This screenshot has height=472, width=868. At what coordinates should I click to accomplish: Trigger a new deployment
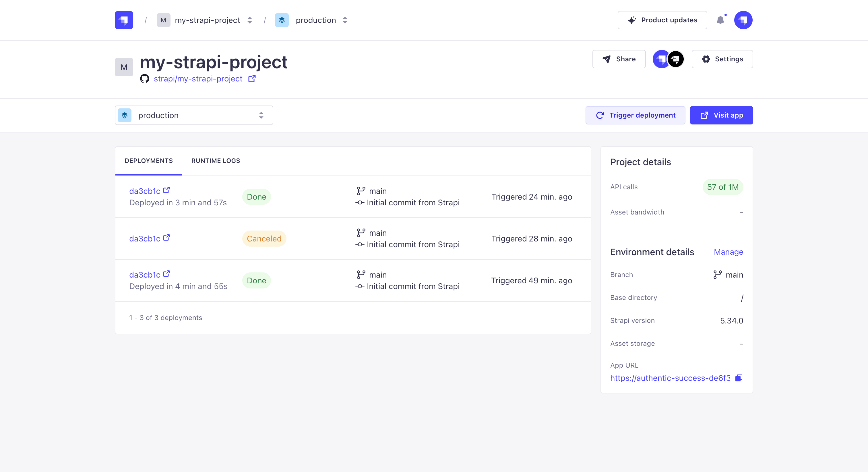[x=635, y=115]
